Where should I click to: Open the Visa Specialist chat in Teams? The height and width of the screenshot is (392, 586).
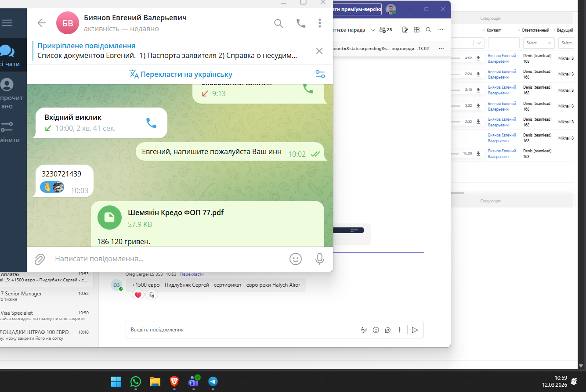click(47, 316)
